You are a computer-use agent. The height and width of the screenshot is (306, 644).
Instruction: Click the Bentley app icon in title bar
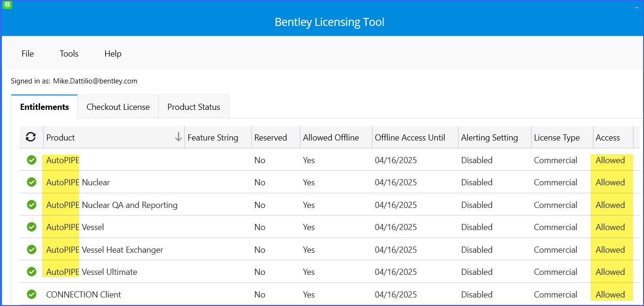(7, 5)
